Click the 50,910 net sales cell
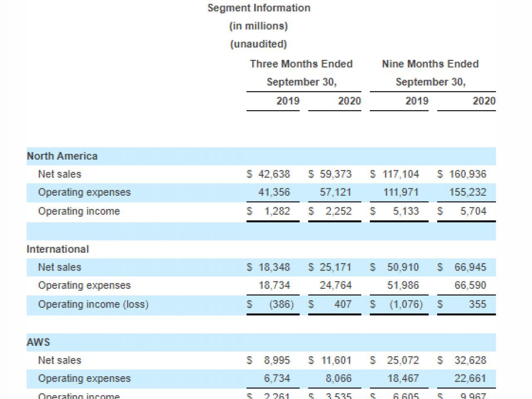 point(403,267)
